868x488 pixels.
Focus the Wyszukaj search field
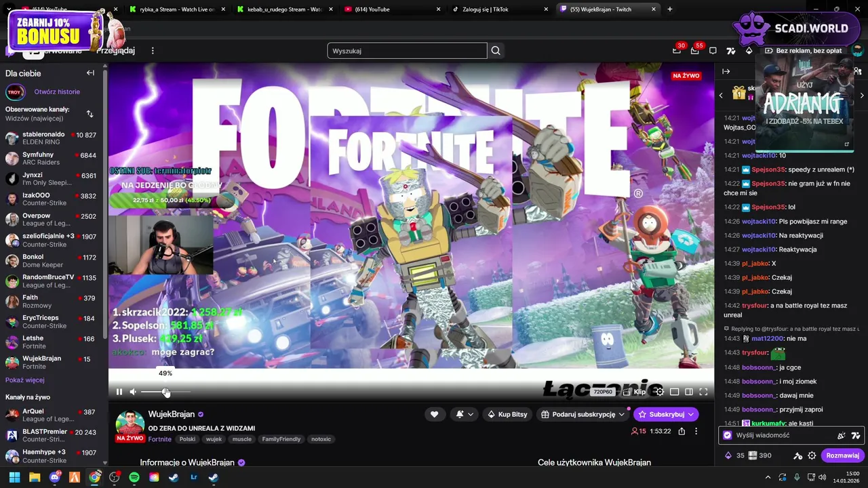407,51
